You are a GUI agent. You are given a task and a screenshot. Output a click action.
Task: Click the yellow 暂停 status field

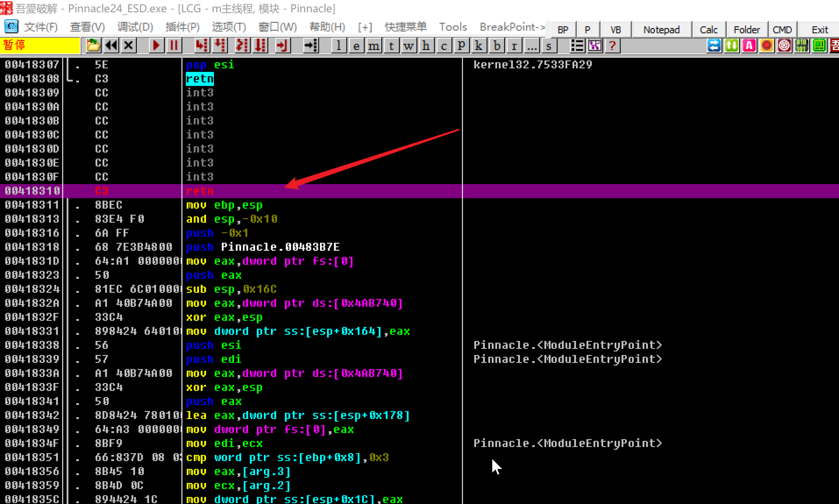(x=40, y=45)
